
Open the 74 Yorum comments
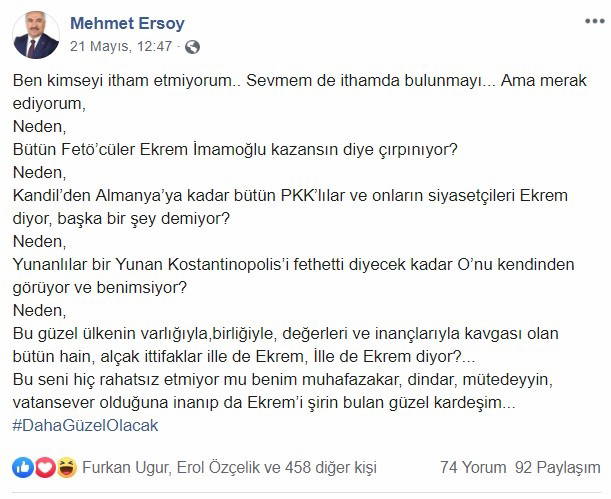pos(472,467)
